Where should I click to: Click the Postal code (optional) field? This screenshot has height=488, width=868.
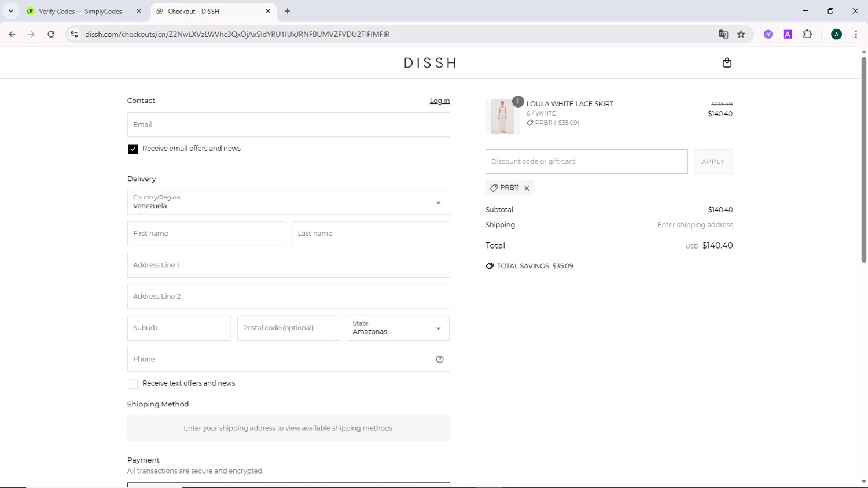click(288, 328)
